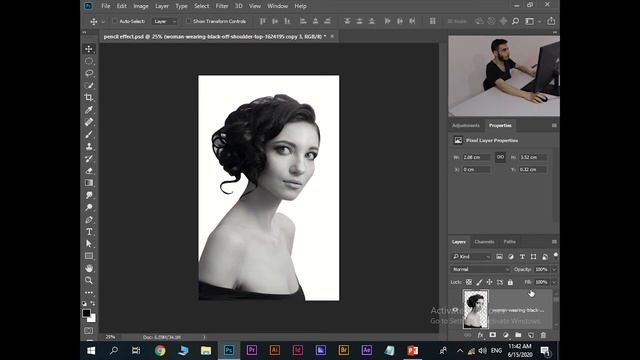The width and height of the screenshot is (640, 360).
Task: Switch to the Paths tab
Action: [509, 242]
